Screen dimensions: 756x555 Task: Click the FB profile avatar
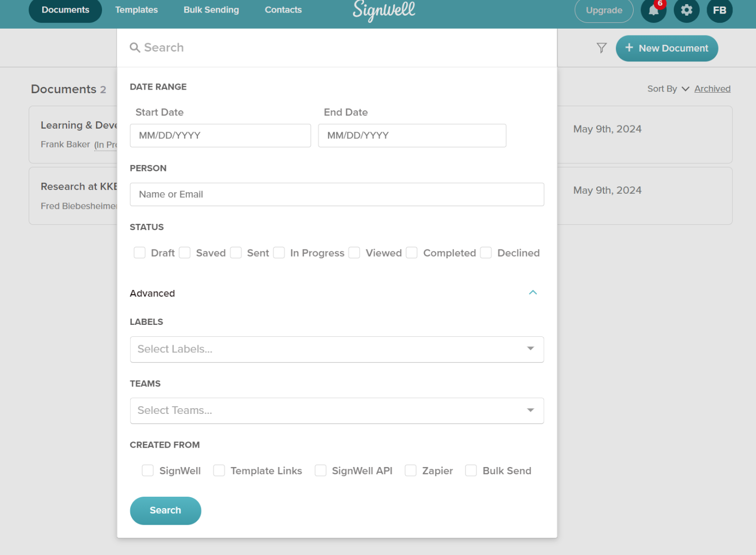[x=719, y=10]
